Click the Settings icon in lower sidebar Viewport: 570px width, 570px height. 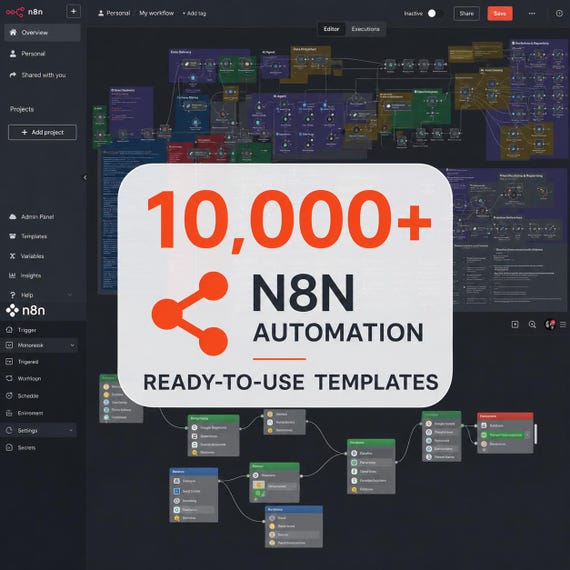pyautogui.click(x=9, y=430)
